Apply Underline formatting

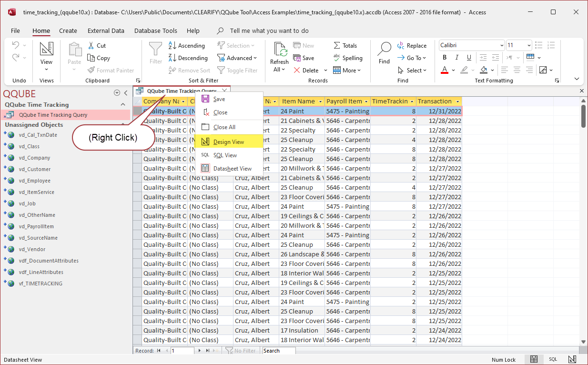point(469,58)
